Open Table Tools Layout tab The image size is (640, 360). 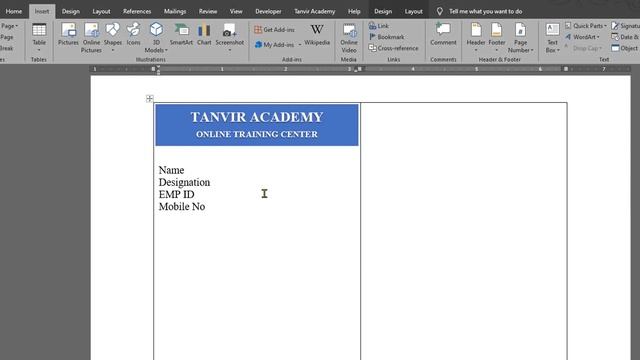(x=413, y=11)
